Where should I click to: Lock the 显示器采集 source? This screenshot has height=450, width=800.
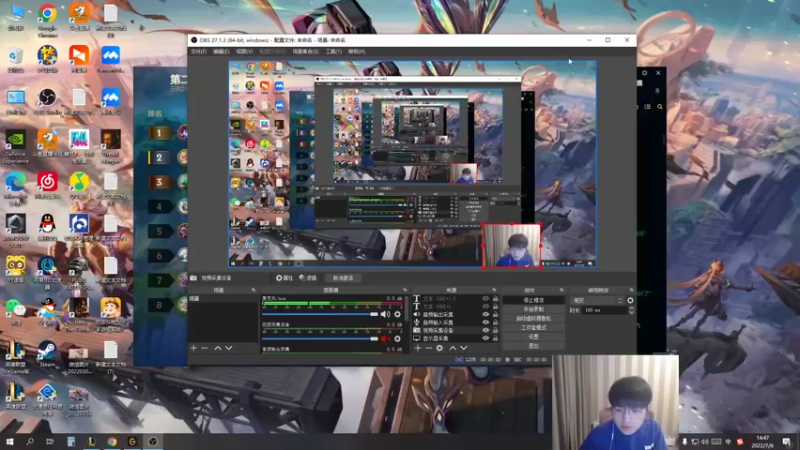click(495, 338)
